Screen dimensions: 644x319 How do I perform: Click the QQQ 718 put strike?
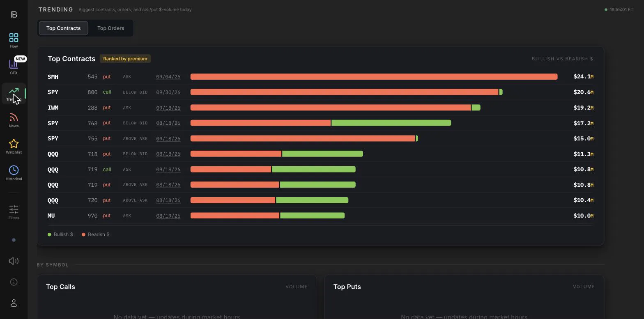pyautogui.click(x=92, y=154)
